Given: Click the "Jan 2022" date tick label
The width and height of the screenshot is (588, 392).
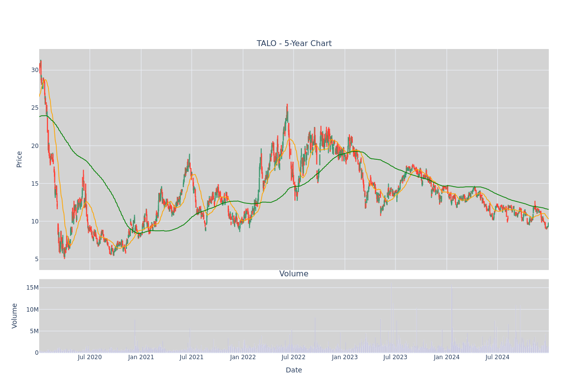Looking at the screenshot, I should click(x=243, y=357).
